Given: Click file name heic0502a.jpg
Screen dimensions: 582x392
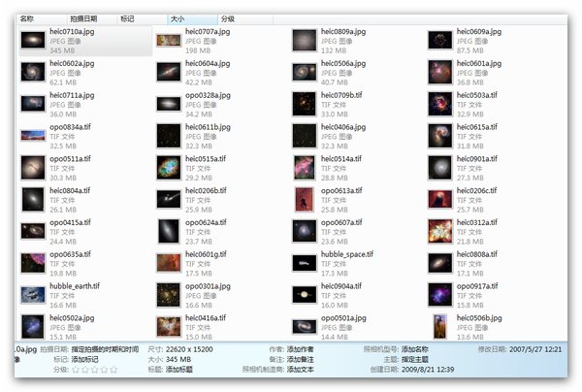Looking at the screenshot, I should [72, 318].
